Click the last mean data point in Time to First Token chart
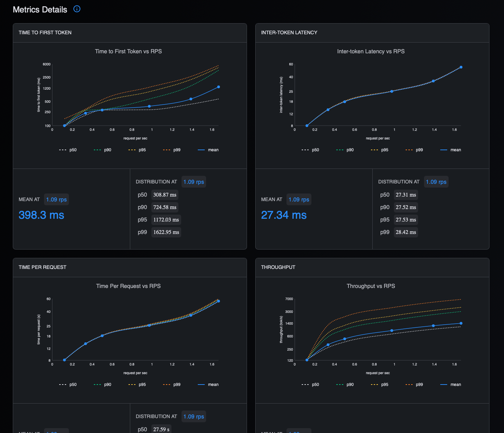 [219, 87]
